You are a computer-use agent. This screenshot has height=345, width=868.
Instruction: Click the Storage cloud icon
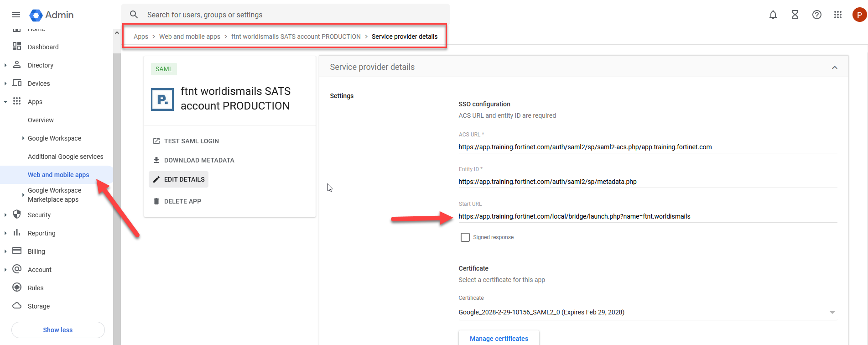click(17, 306)
